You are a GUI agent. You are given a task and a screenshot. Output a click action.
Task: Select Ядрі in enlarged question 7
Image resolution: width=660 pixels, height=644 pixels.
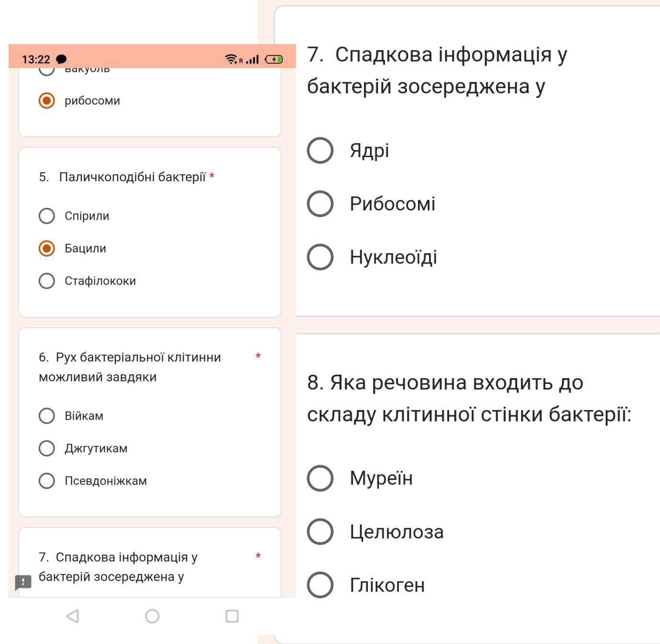point(320,150)
